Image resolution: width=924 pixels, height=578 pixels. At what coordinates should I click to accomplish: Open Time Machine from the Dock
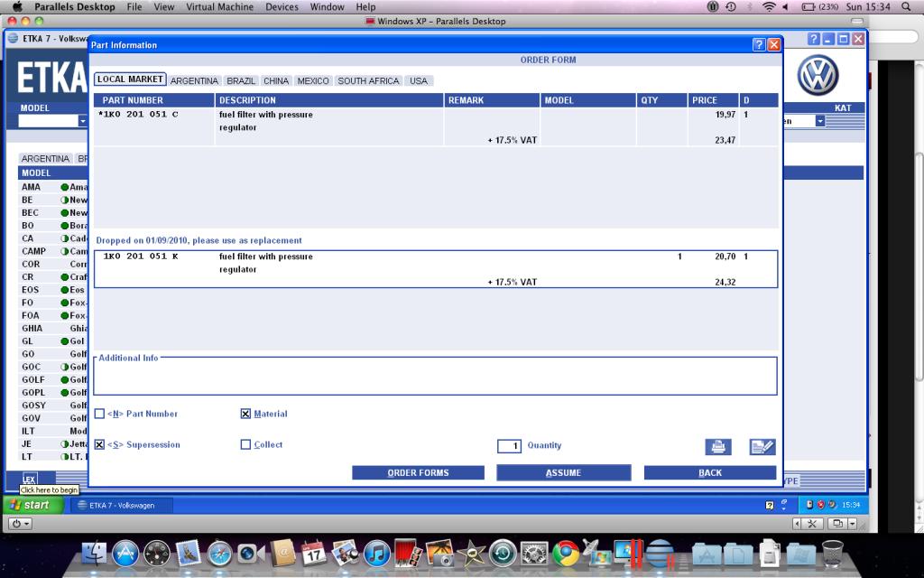click(x=503, y=554)
